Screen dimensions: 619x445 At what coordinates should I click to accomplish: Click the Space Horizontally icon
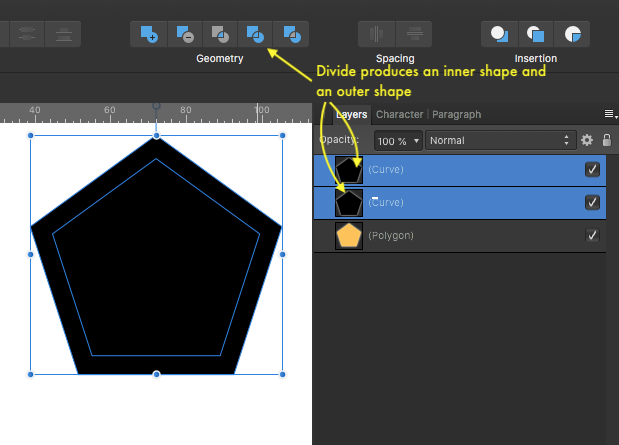[376, 34]
